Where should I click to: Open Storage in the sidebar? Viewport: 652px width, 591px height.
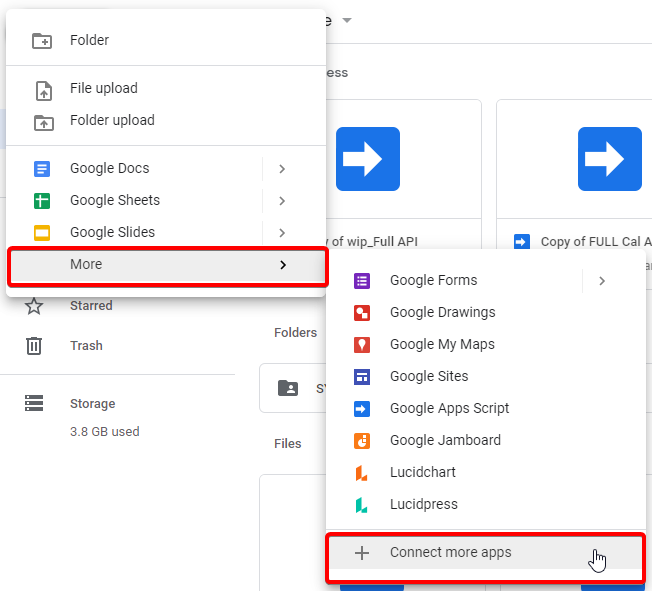[92, 404]
